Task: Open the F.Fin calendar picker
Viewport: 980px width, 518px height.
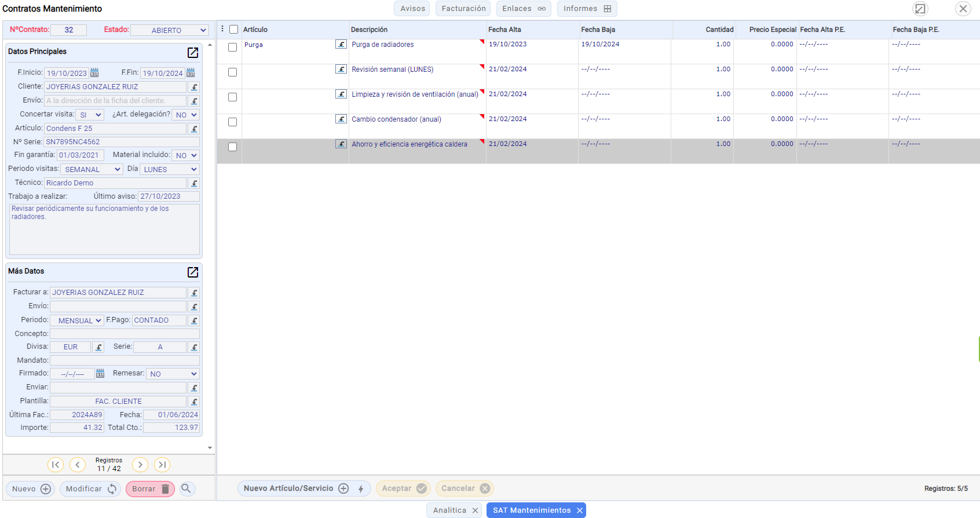Action: 191,73
